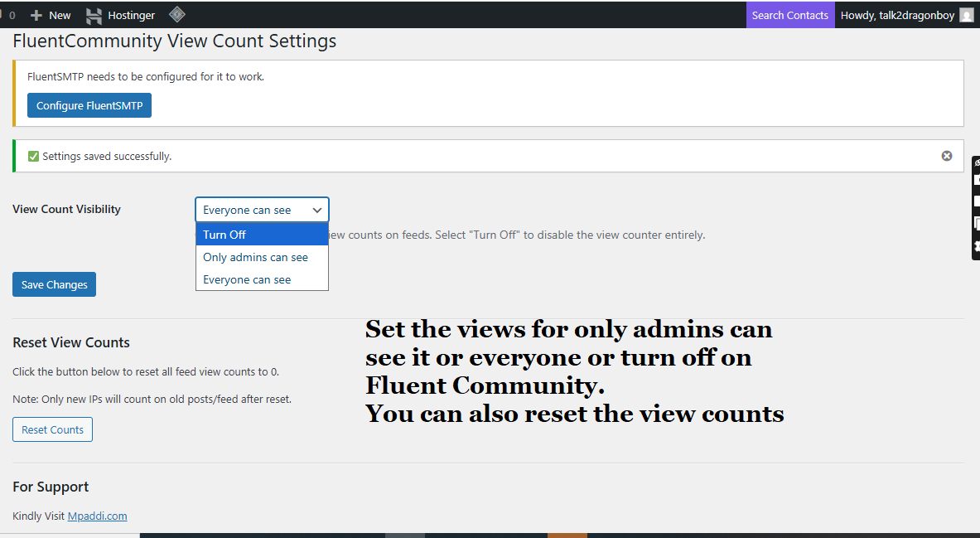980x538 pixels.
Task: Open the Hostinger admin bar item
Action: 120,15
